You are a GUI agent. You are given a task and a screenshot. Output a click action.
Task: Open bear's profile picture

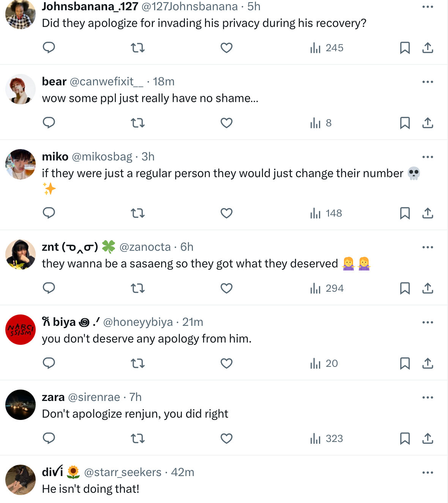(x=21, y=89)
